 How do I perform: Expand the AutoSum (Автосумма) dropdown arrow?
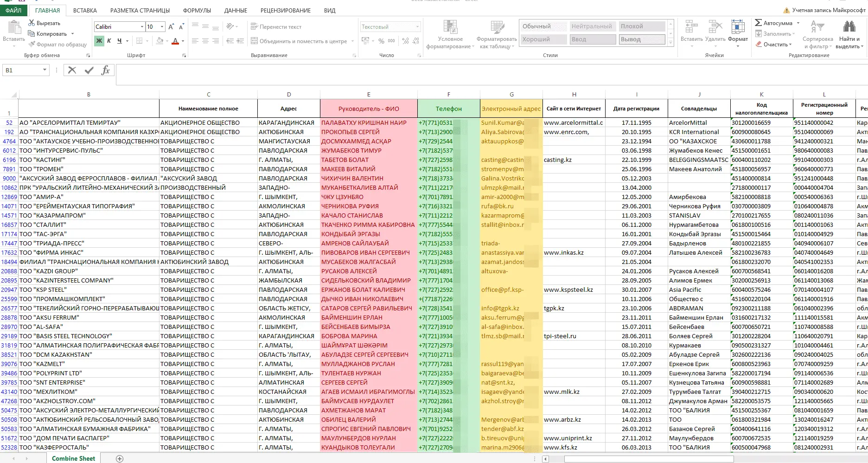click(798, 23)
